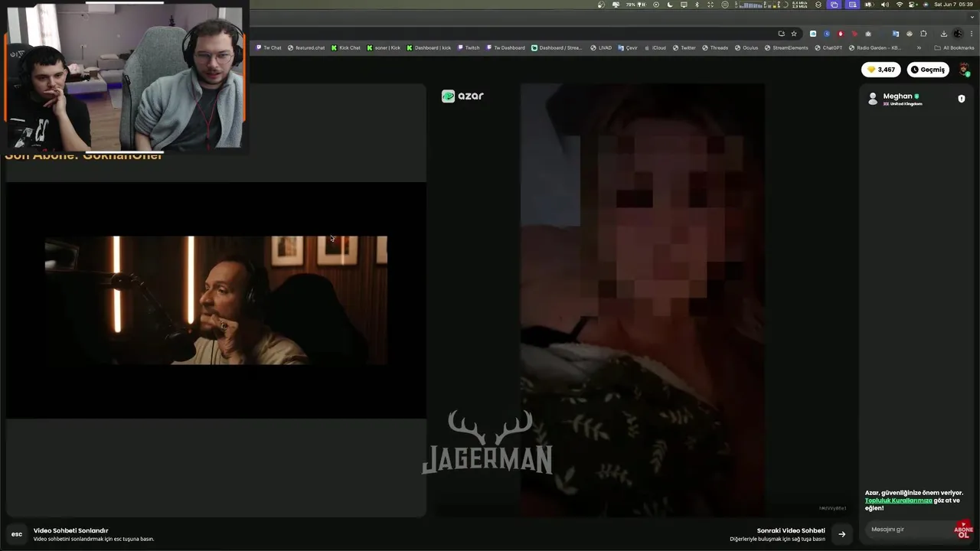Open the All Bookmarks folder

954,47
